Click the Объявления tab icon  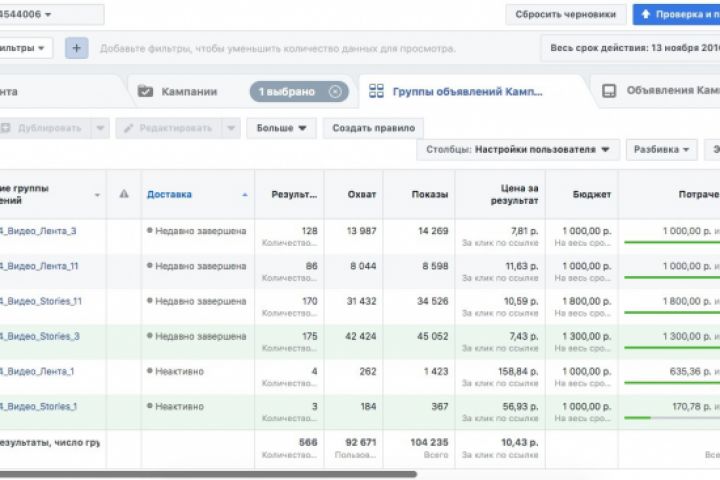point(609,91)
